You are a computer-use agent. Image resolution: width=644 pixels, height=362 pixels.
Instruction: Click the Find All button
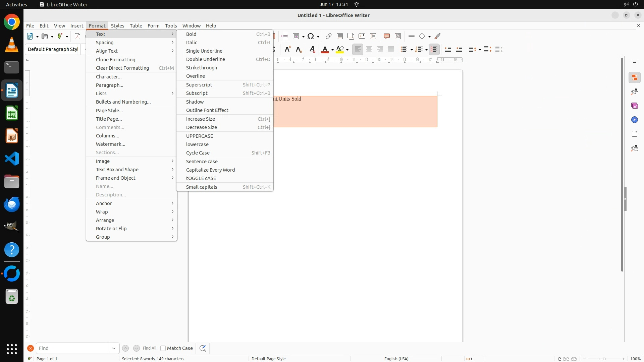(149, 348)
